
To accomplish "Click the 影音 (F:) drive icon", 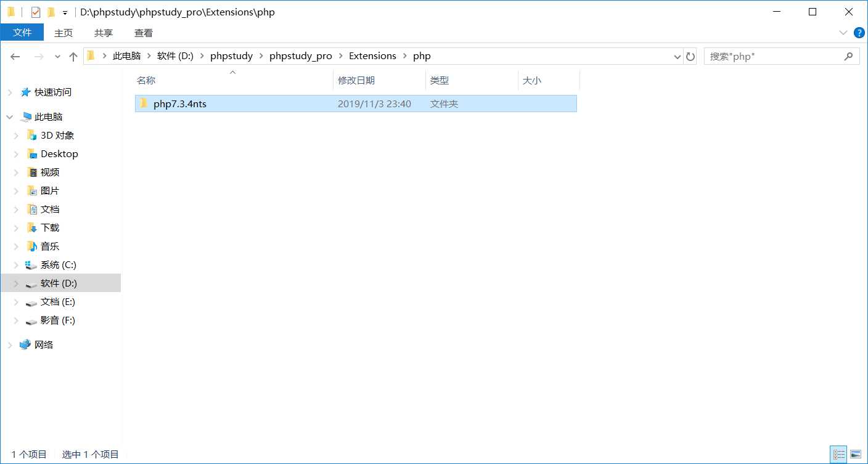I will 31,321.
